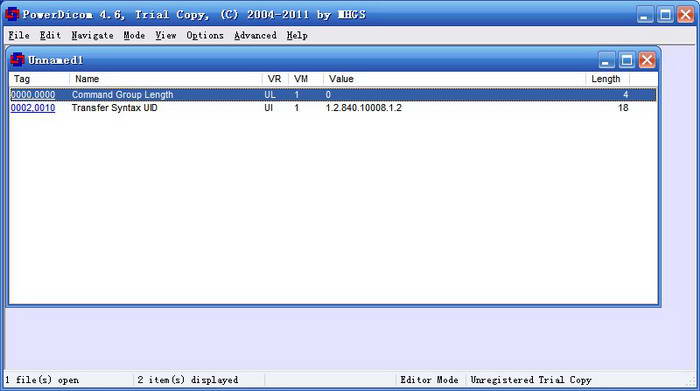Screen dimensions: 700x391
Task: Select the Transfer Syntax UID row name
Action: pos(115,108)
